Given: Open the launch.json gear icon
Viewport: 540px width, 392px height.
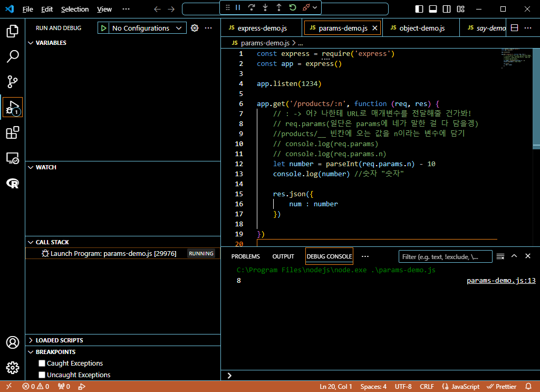Looking at the screenshot, I should point(195,28).
